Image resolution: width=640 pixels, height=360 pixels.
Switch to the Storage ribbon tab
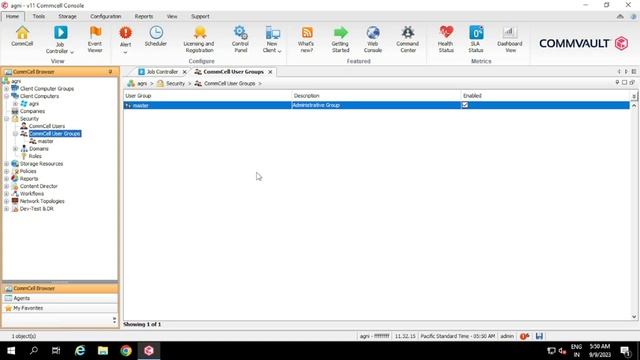[x=67, y=16]
